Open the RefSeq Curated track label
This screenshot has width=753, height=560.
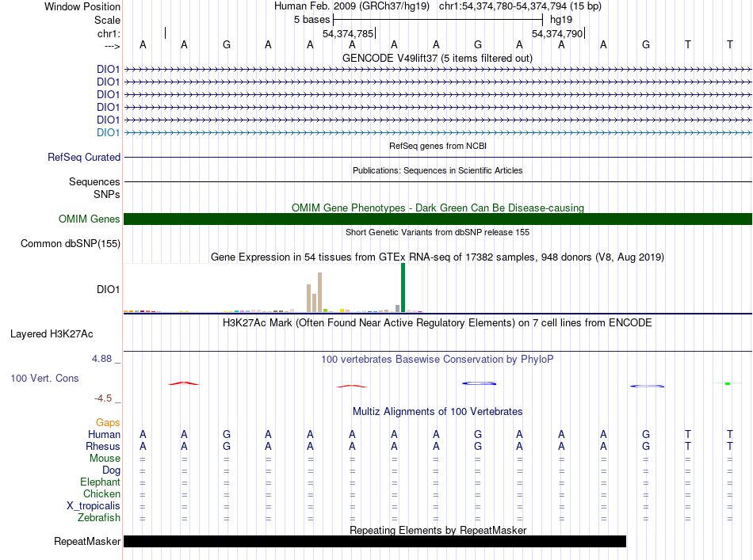[84, 158]
